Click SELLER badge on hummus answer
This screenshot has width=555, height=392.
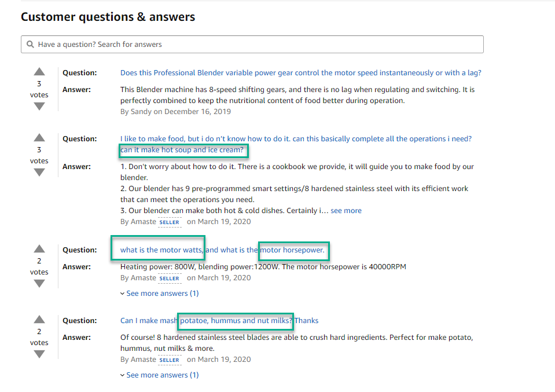click(x=170, y=360)
